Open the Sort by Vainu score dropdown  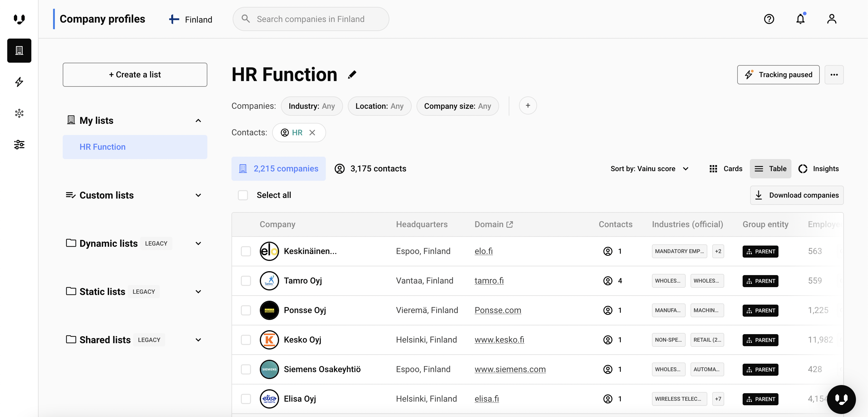point(649,168)
